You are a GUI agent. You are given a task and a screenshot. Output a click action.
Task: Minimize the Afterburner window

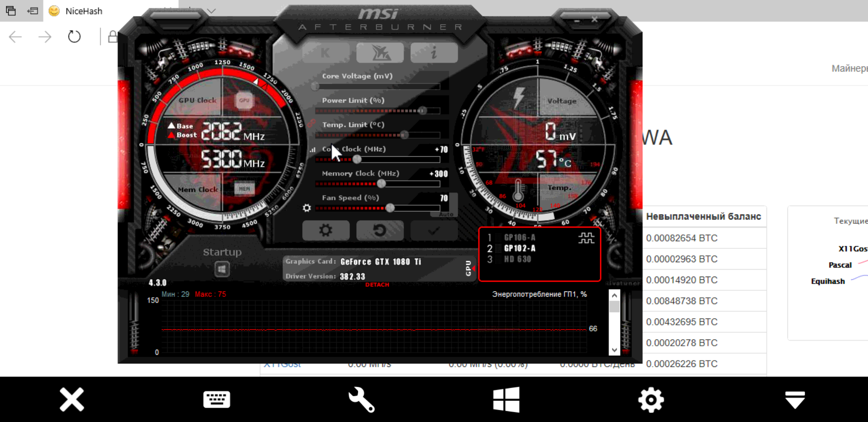tap(577, 20)
